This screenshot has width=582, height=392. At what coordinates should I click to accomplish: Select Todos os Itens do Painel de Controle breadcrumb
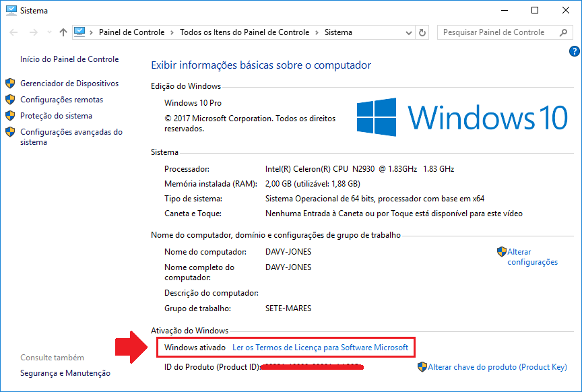245,32
